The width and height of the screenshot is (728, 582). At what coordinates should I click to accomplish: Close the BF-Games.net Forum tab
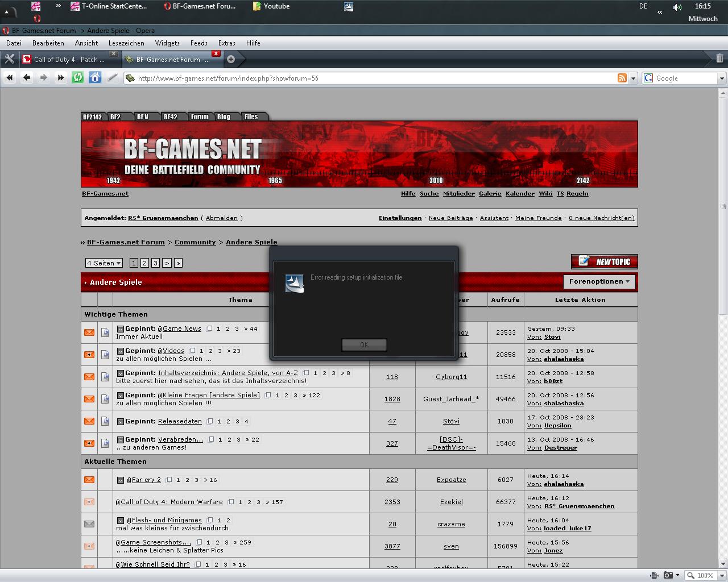click(x=216, y=54)
